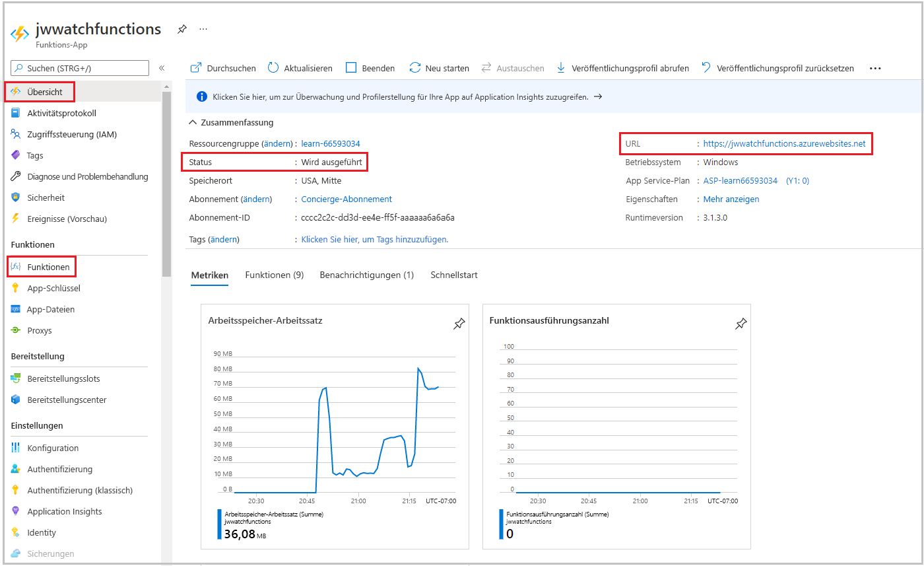Click Durchsuchen in the toolbar
Image resolution: width=924 pixels, height=566 pixels.
223,68
